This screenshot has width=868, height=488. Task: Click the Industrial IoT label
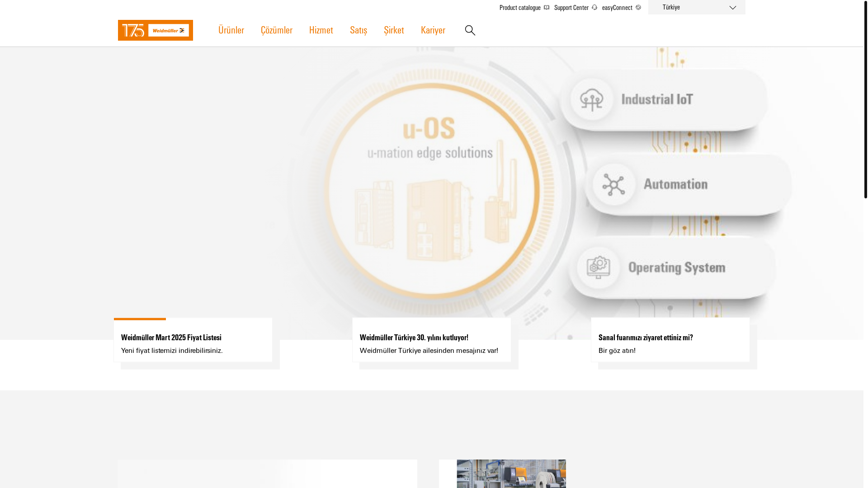(657, 99)
